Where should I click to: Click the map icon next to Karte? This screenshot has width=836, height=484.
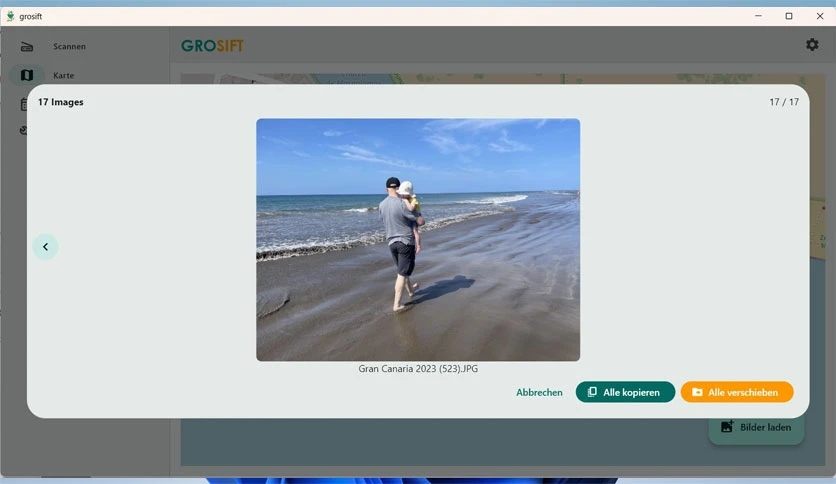27,75
